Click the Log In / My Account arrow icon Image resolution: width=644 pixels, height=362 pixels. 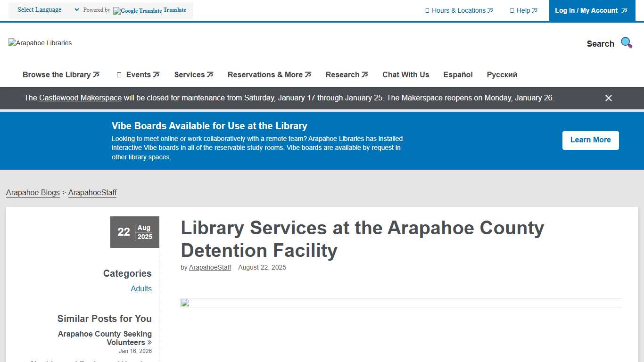click(625, 10)
